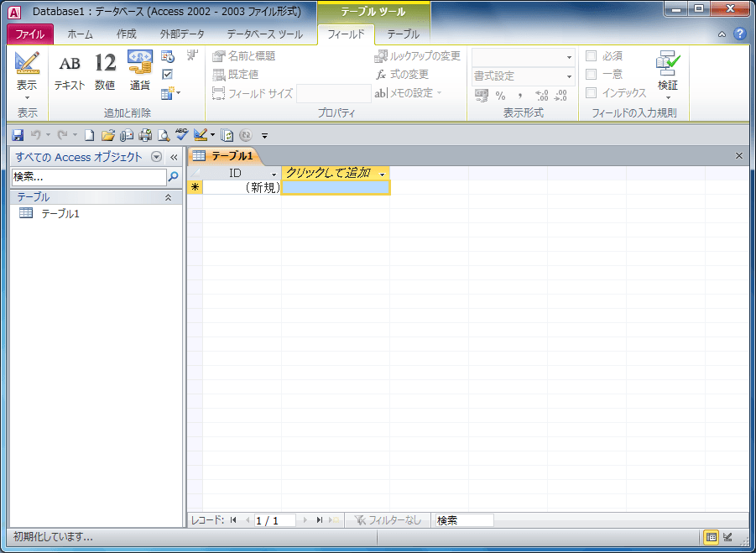Collapse the テーブル group in navigation pane
This screenshot has height=553, width=756.
point(169,197)
